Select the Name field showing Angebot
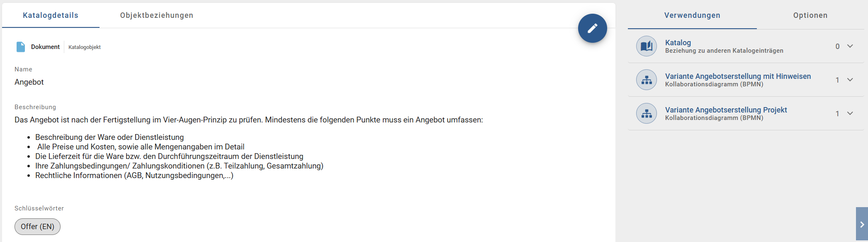 [x=29, y=82]
